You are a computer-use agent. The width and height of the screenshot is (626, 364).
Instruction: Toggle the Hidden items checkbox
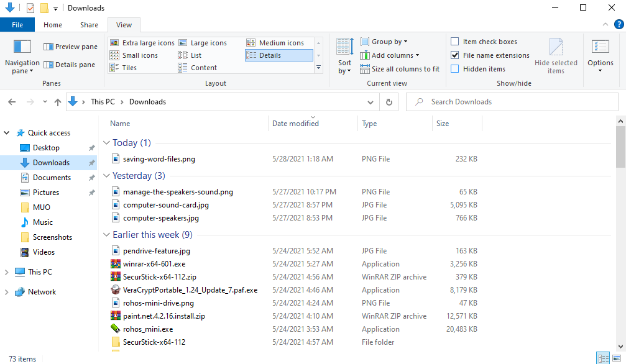tap(455, 69)
